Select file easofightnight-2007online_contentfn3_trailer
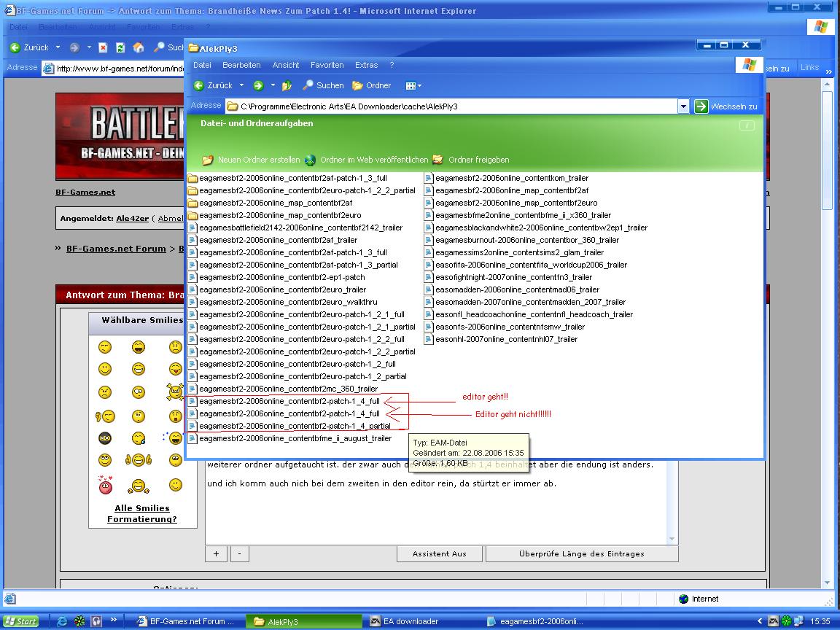The height and width of the screenshot is (630, 840). (x=507, y=278)
